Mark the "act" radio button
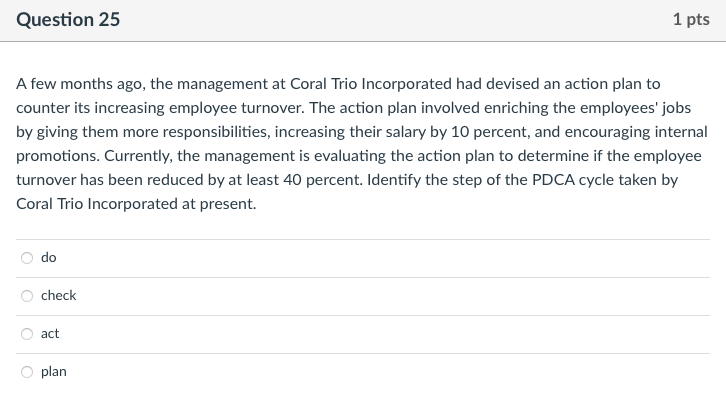The image size is (726, 405). [26, 334]
